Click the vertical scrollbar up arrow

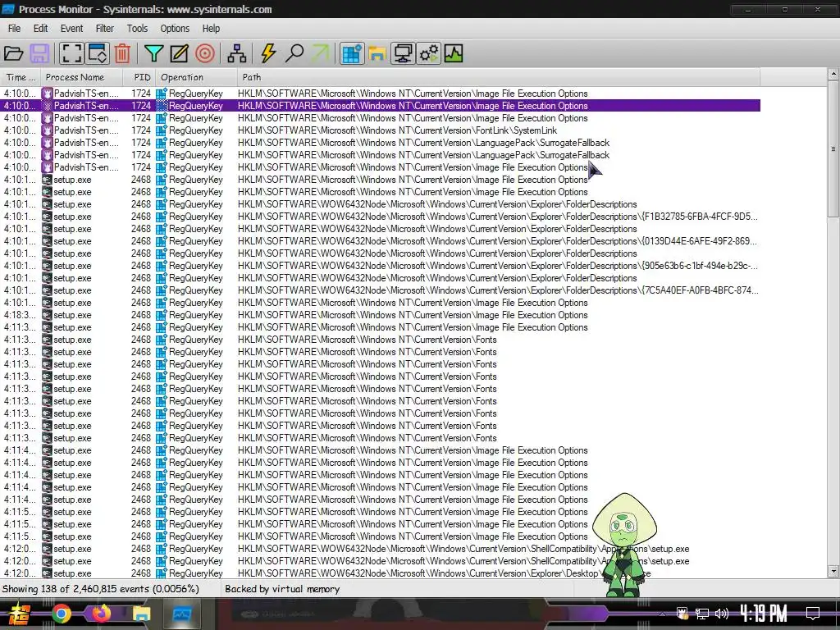833,73
